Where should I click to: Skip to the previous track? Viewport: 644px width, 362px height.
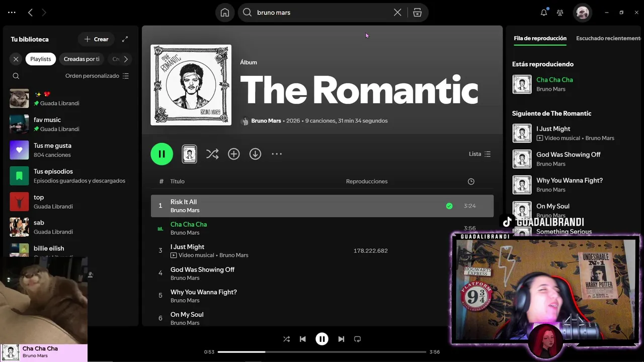coord(302,339)
